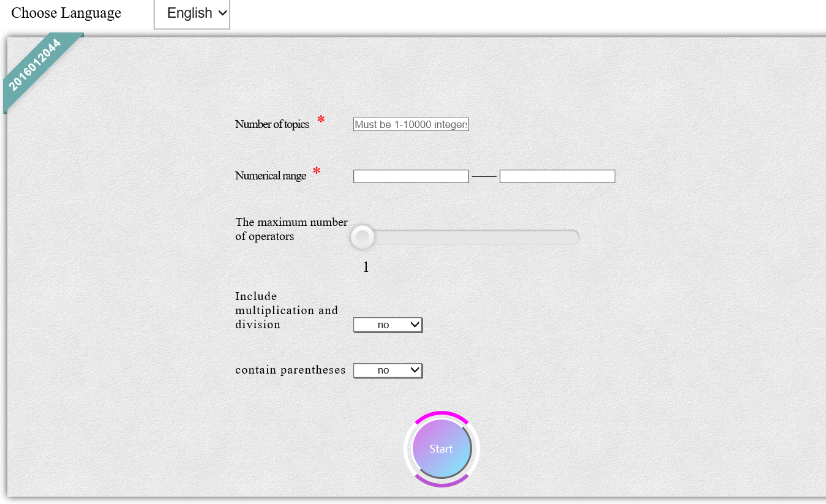Click the slider value 1

point(366,267)
